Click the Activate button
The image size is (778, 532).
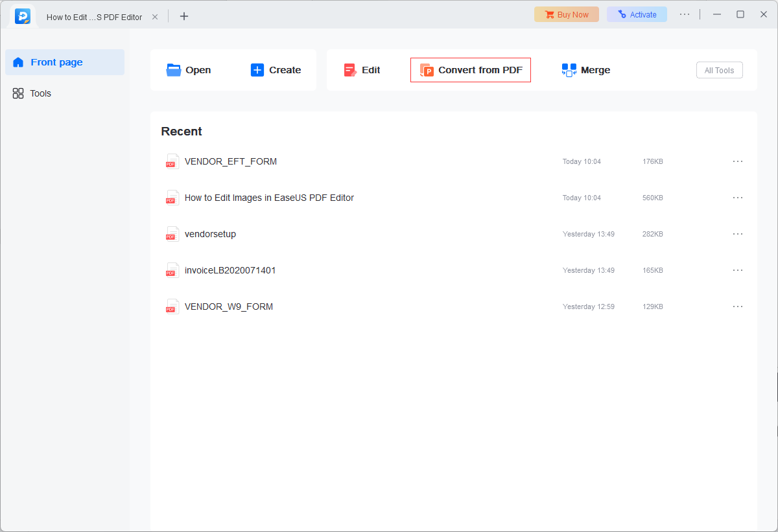coord(637,14)
